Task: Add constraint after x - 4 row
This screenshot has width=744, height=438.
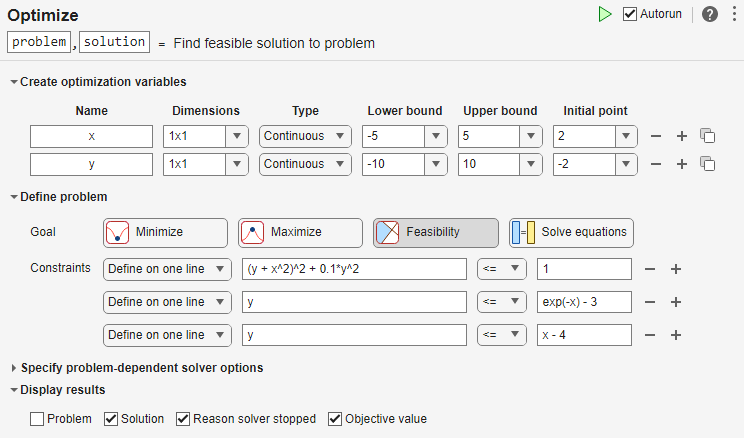Action: click(x=675, y=334)
